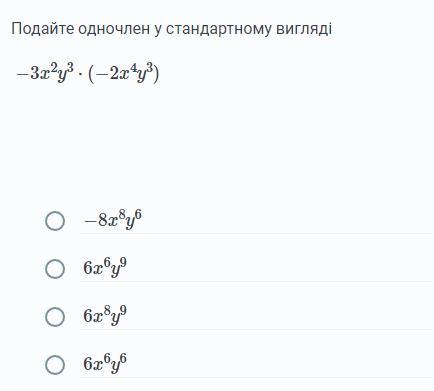
Task: Click the word 'вигляді' in the question
Action: pos(304,29)
